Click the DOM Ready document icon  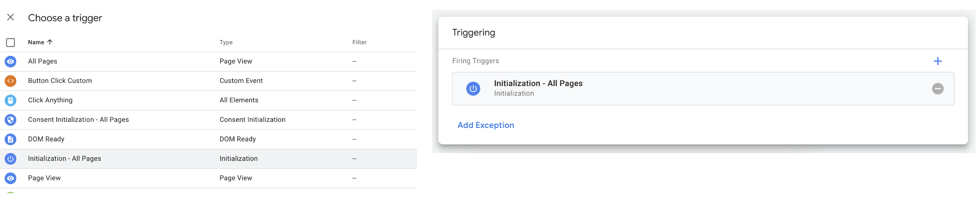pos(10,140)
